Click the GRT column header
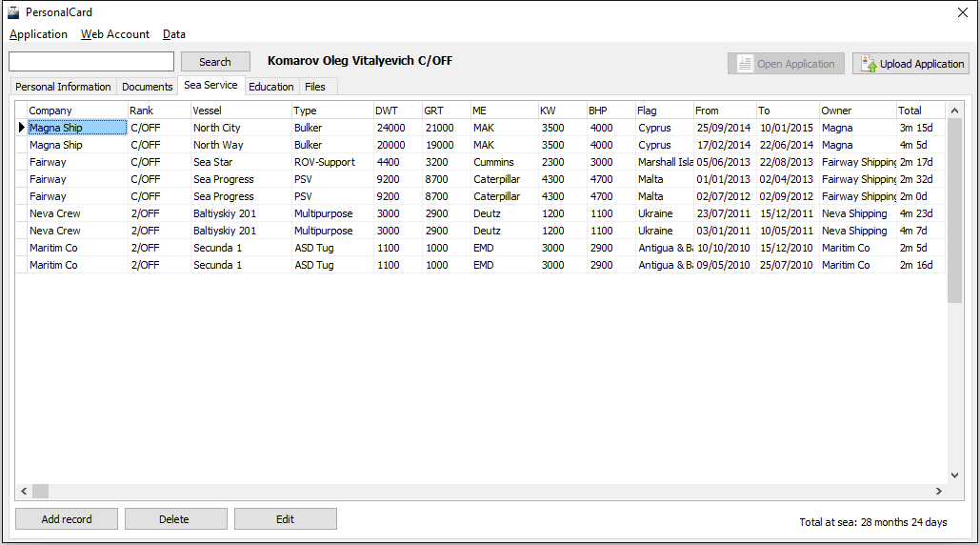This screenshot has width=980, height=545. [x=447, y=111]
